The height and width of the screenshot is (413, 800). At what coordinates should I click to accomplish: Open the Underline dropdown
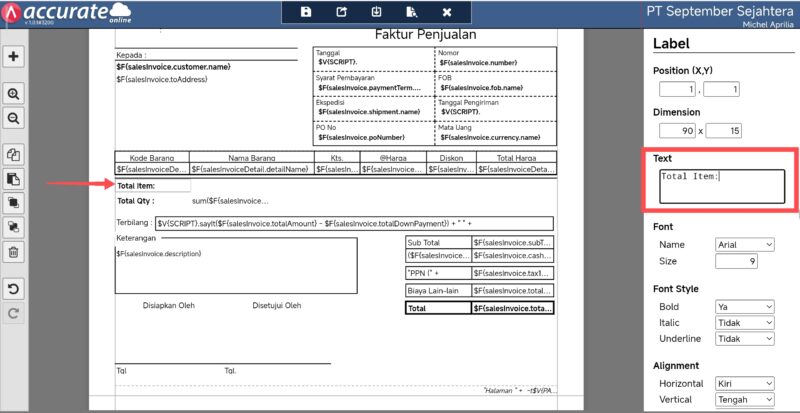745,339
